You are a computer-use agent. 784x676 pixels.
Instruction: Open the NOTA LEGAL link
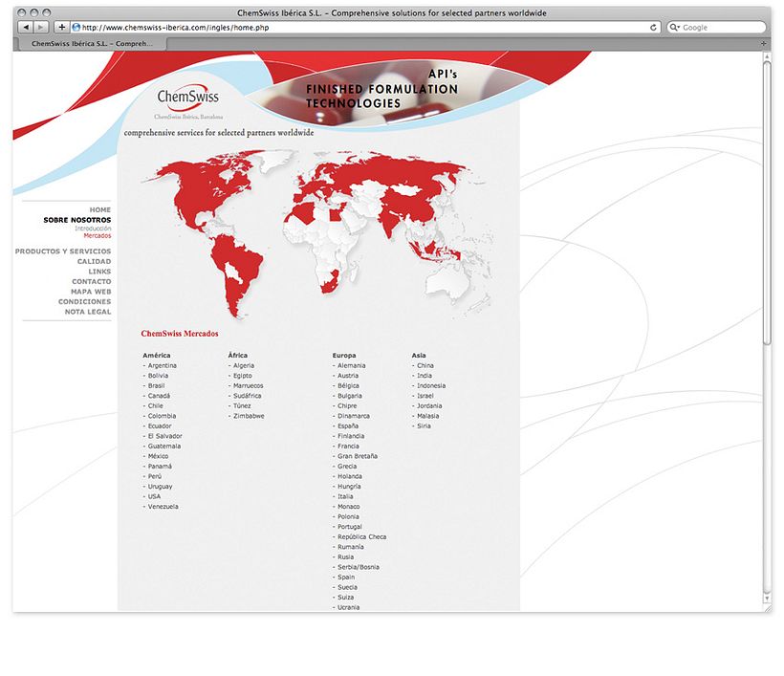88,312
